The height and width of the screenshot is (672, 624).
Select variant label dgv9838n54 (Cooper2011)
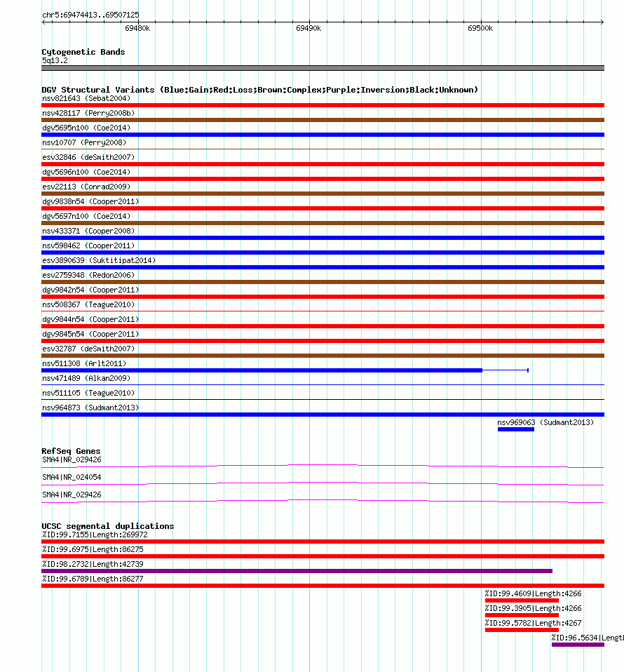90,201
